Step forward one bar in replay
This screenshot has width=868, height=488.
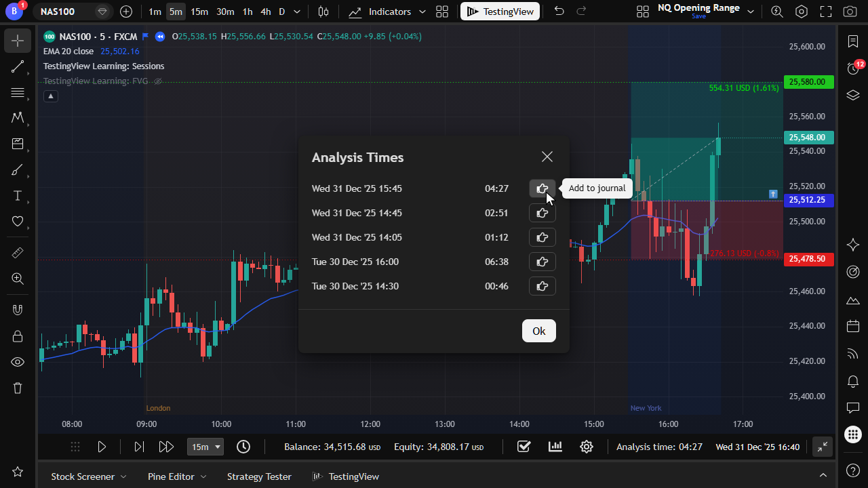point(139,447)
